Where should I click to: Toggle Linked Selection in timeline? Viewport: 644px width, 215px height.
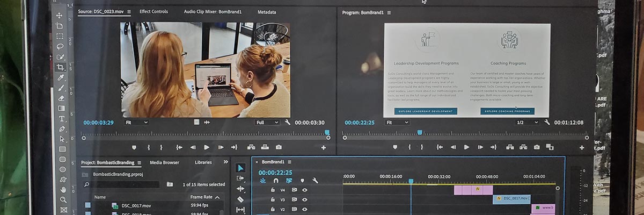pos(289,181)
